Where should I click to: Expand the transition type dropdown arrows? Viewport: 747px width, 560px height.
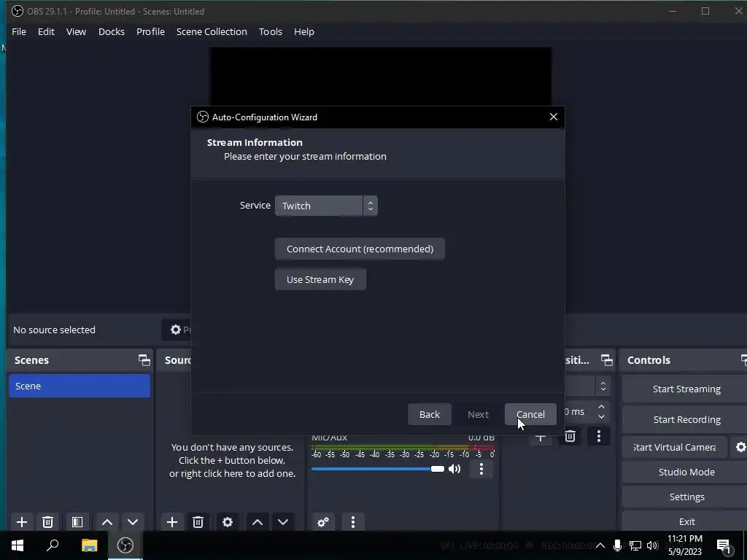603,386
